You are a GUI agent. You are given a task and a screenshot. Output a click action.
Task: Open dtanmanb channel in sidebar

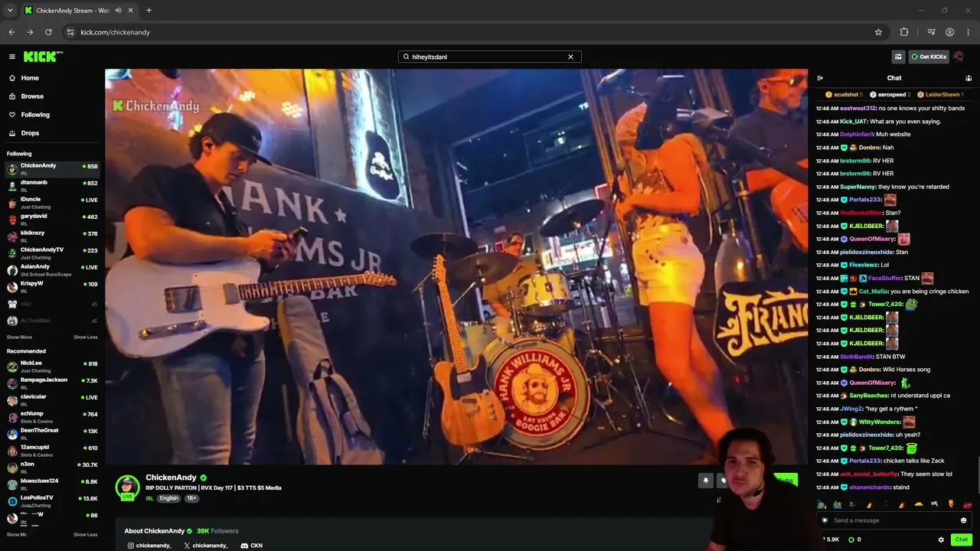pyautogui.click(x=52, y=184)
